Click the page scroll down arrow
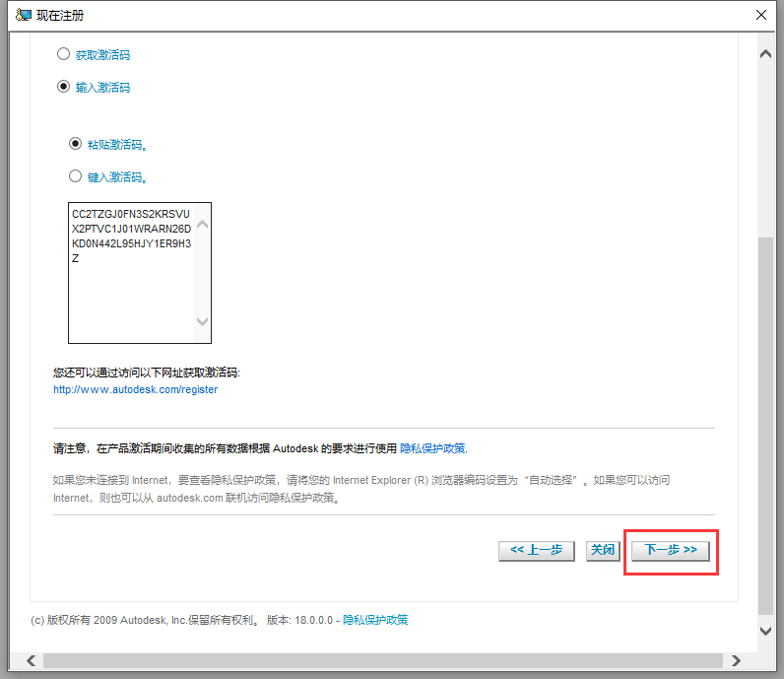The width and height of the screenshot is (784, 679). coord(765,631)
